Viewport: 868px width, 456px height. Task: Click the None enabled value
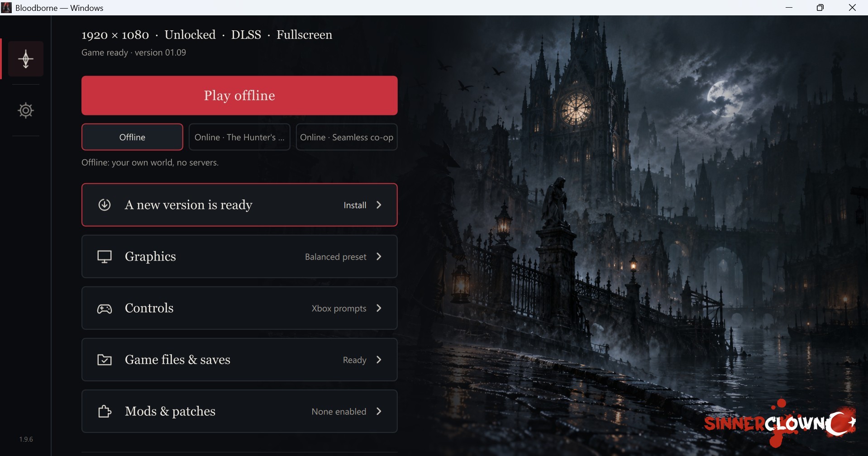pos(339,412)
